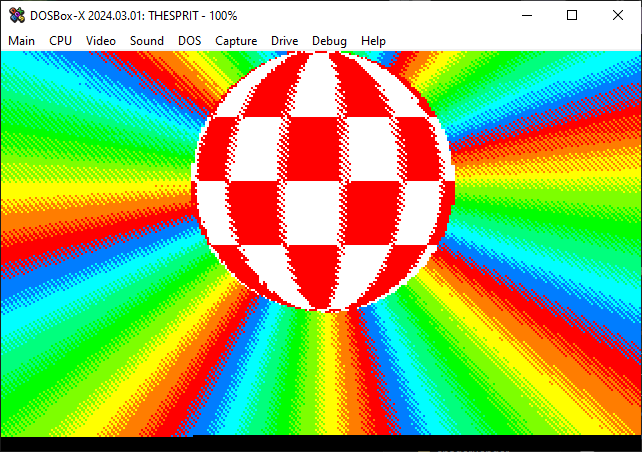Close the DOSBox-X window
The image size is (642, 452).
pos(618,15)
